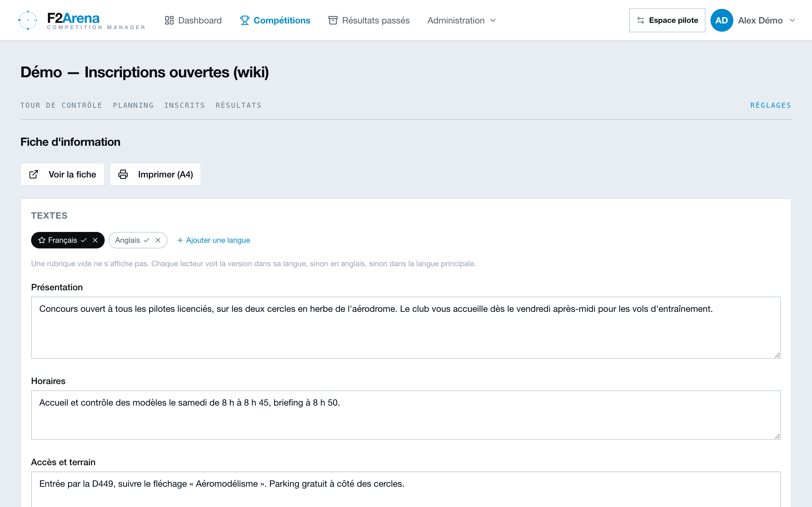Click inside the Horaires text field
The image size is (812, 507).
(x=406, y=415)
